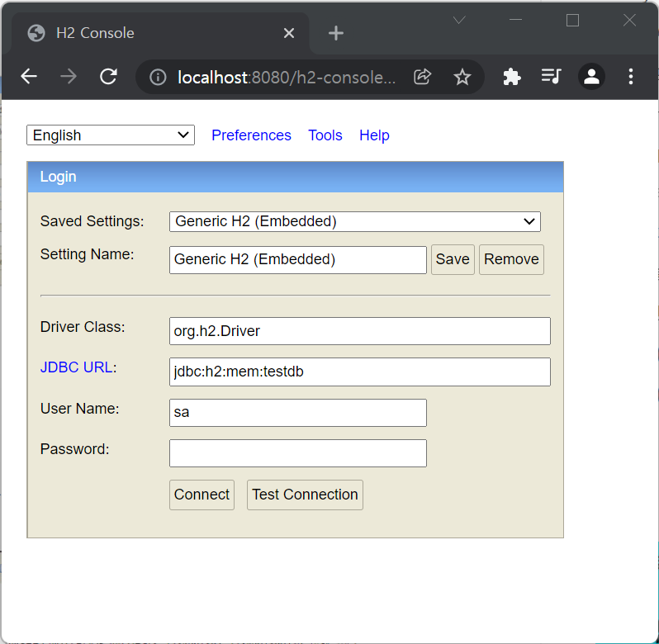Close the browser window

click(x=629, y=20)
